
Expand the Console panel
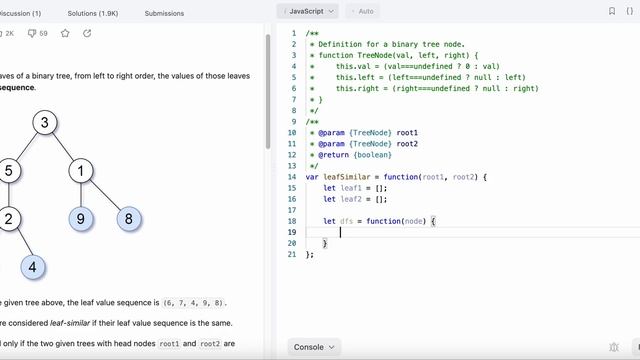pos(314,347)
